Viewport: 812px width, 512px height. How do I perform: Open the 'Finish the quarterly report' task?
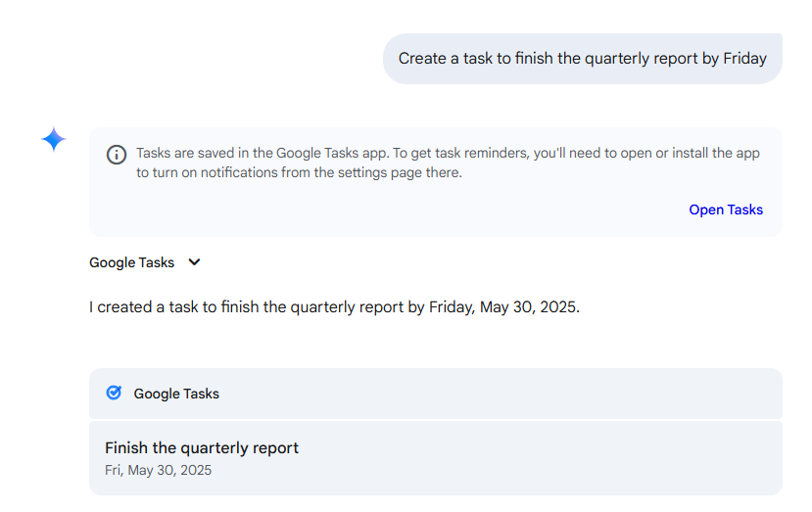pyautogui.click(x=202, y=447)
